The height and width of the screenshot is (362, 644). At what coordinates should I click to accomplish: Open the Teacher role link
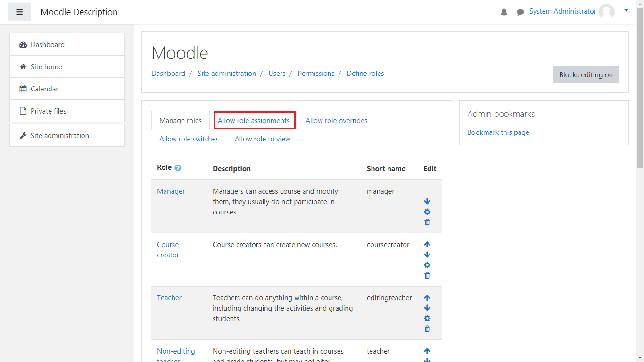[169, 298]
